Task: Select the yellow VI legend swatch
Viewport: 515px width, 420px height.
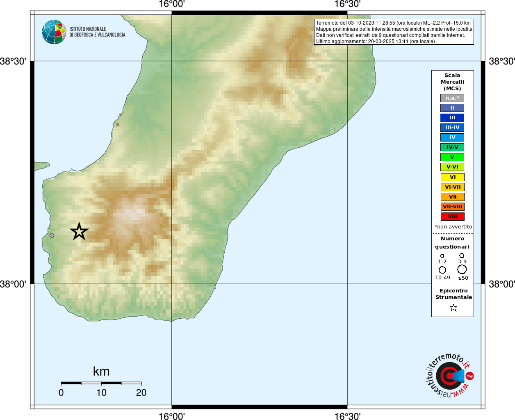Action: 452,177
